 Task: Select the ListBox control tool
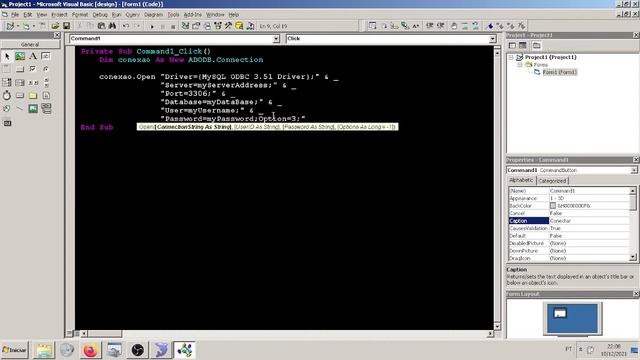coord(20,82)
